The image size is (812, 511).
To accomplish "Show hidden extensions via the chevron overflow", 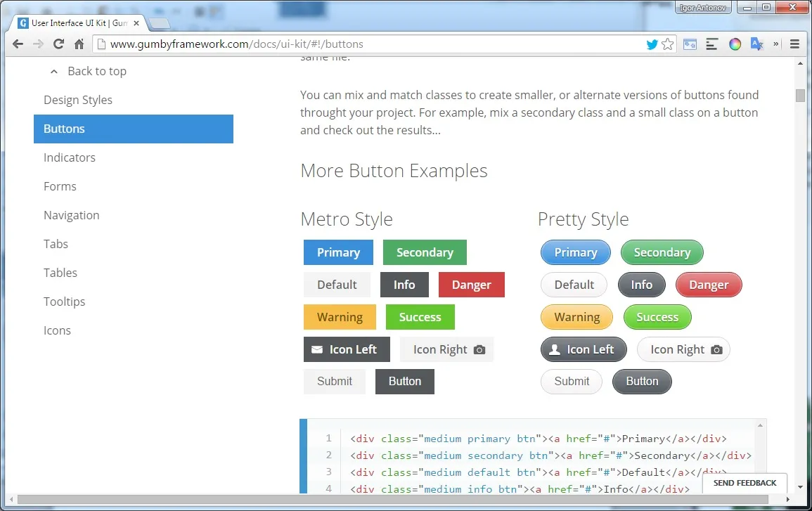I will (x=775, y=44).
